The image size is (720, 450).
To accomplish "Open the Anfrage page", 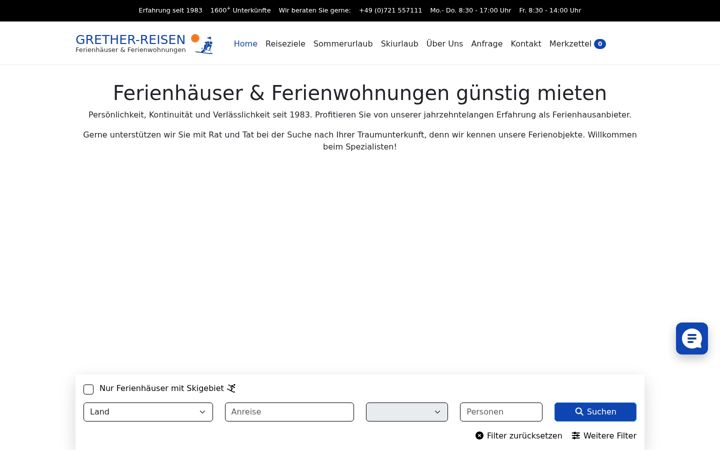I will click(x=487, y=44).
